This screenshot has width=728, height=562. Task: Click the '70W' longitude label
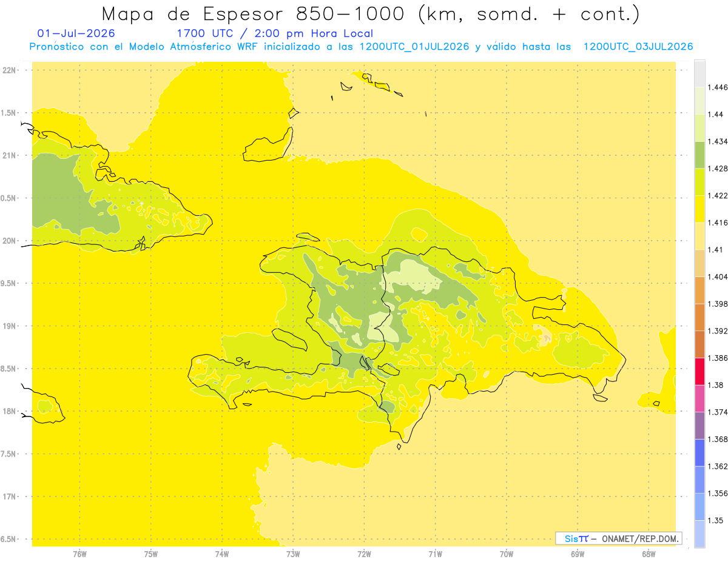pos(507,554)
